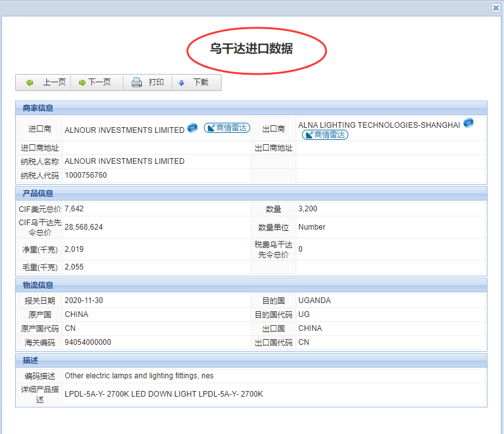Click the 乌干达进口数据 page title

tap(251, 49)
